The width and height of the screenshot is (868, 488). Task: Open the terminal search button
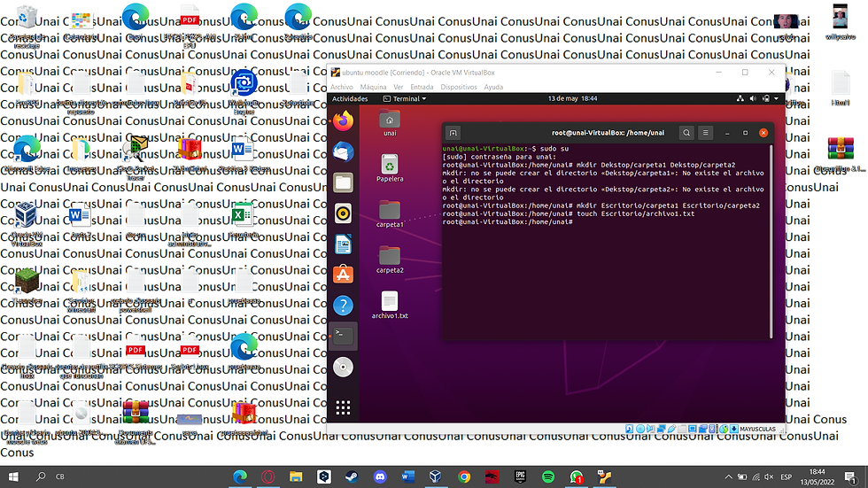pos(686,133)
